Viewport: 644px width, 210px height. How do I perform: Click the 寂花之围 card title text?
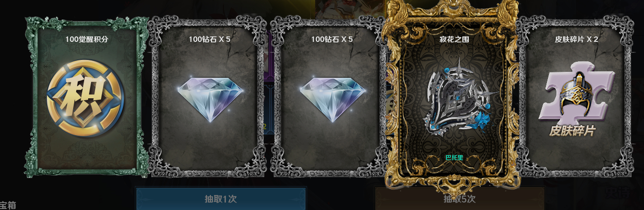click(x=454, y=39)
